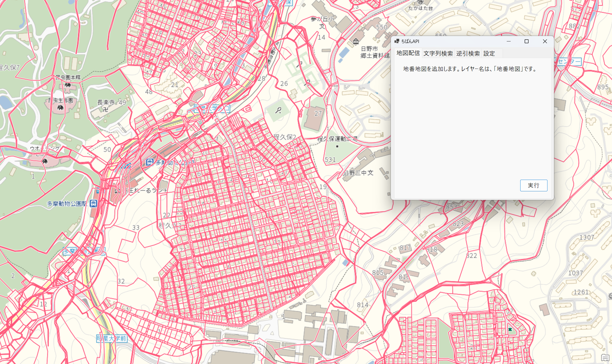
Task: Click train icon left of blue 多摩動物公園 label
Action: pyautogui.click(x=150, y=162)
